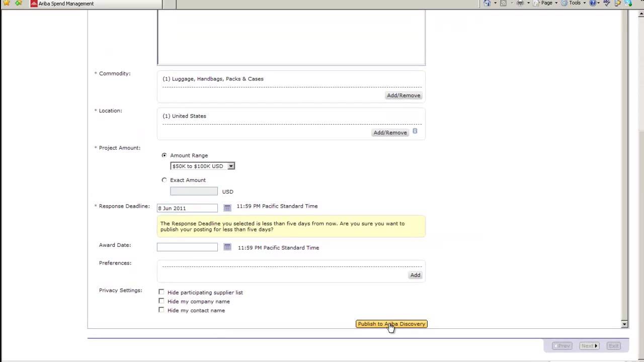
Task: Click Add/Remove for Commodity
Action: click(404, 95)
